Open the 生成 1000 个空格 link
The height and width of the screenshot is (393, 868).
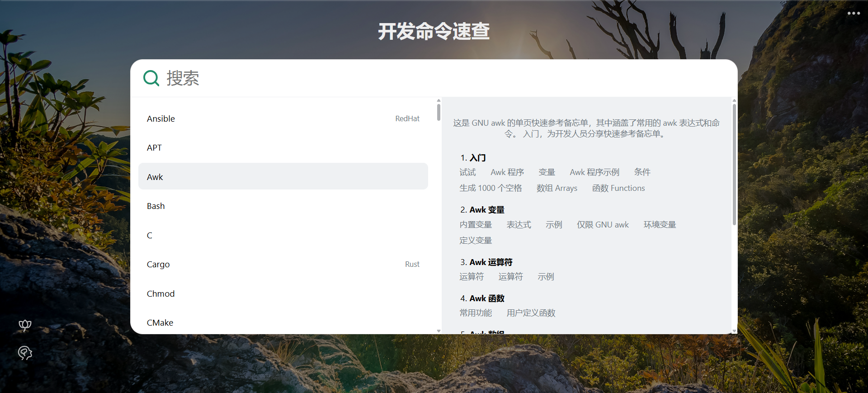click(x=491, y=188)
